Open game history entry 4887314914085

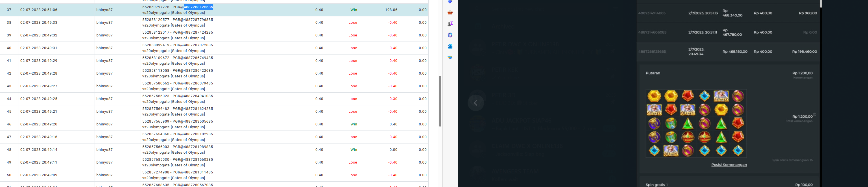coord(652,13)
